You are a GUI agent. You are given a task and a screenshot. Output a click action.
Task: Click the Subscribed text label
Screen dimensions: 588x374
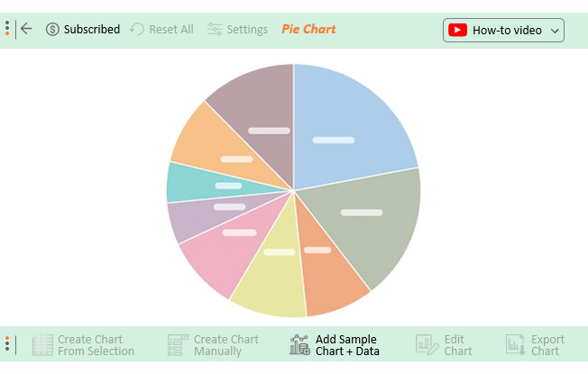(92, 29)
